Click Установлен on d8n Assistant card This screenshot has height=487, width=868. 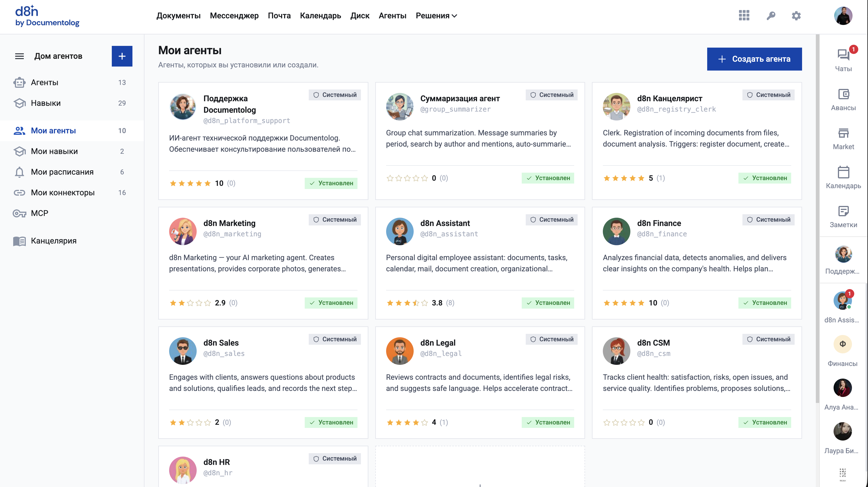pyautogui.click(x=548, y=303)
